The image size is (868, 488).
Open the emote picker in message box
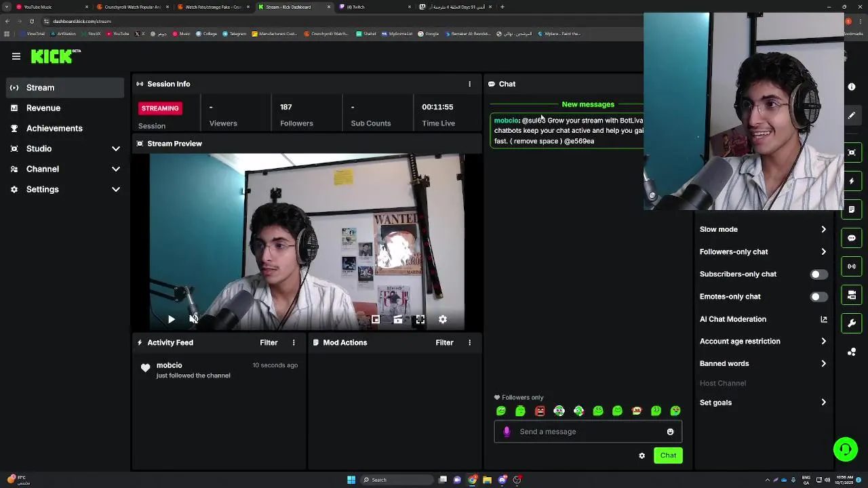point(670,432)
